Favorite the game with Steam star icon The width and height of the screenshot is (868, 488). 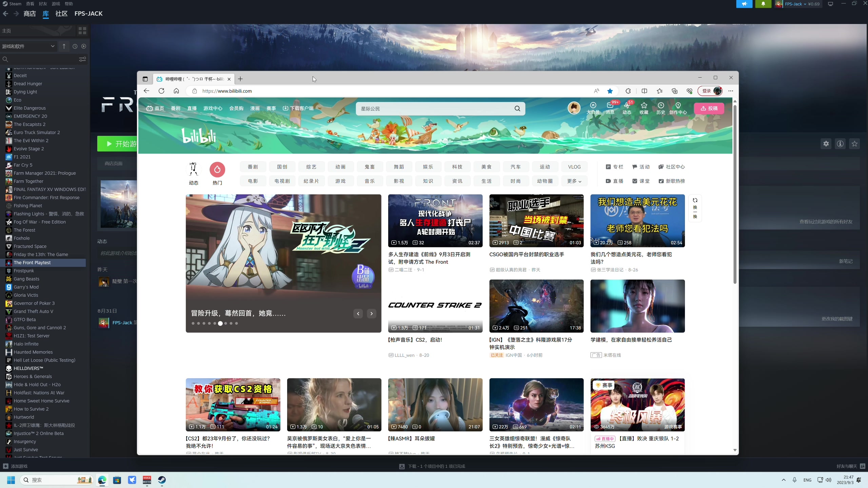(x=854, y=144)
